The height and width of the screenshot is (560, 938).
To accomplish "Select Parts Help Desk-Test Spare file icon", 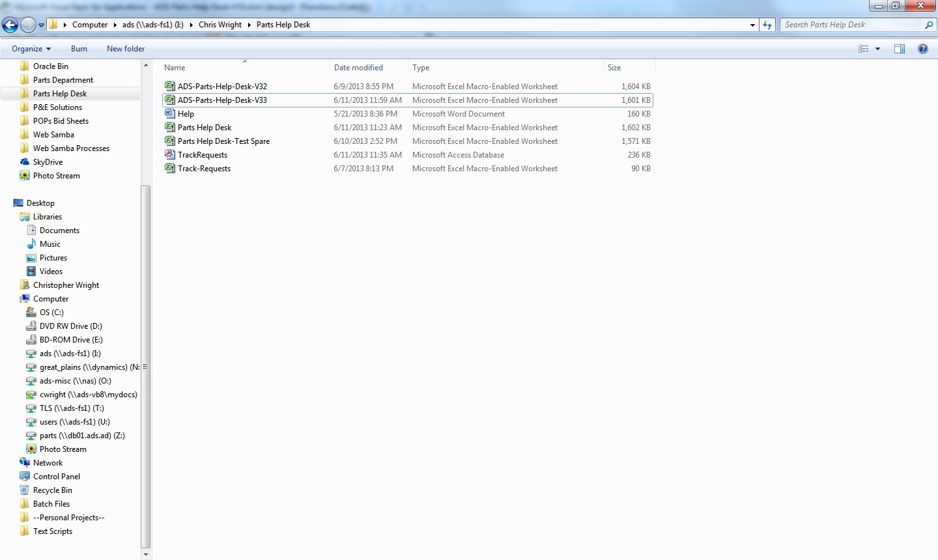I will (170, 141).
